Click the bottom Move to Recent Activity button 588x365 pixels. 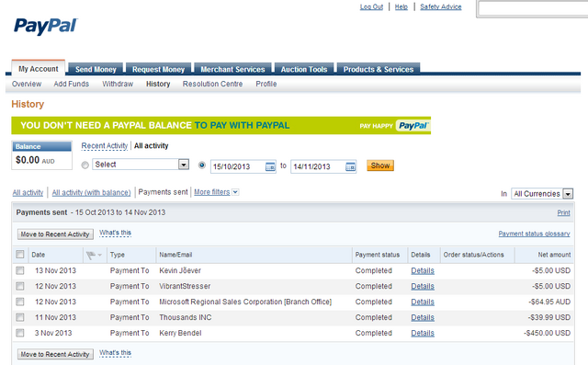(x=55, y=354)
